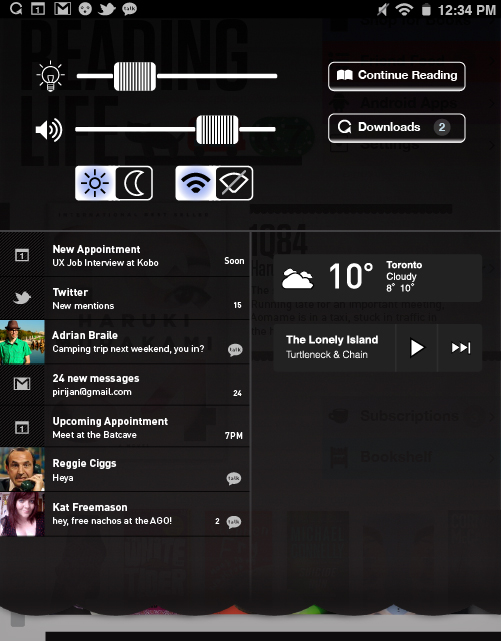Viewport: 501px width, 641px height.
Task: Open Twitter new mentions notification
Action: coord(125,298)
